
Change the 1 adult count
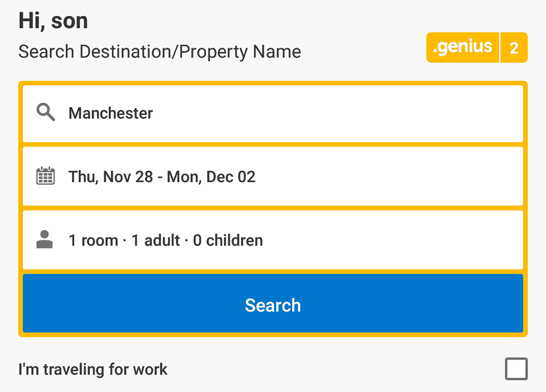pos(156,240)
